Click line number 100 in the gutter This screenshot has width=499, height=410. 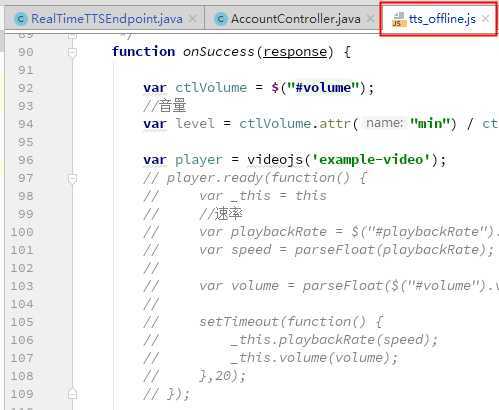click(x=22, y=232)
